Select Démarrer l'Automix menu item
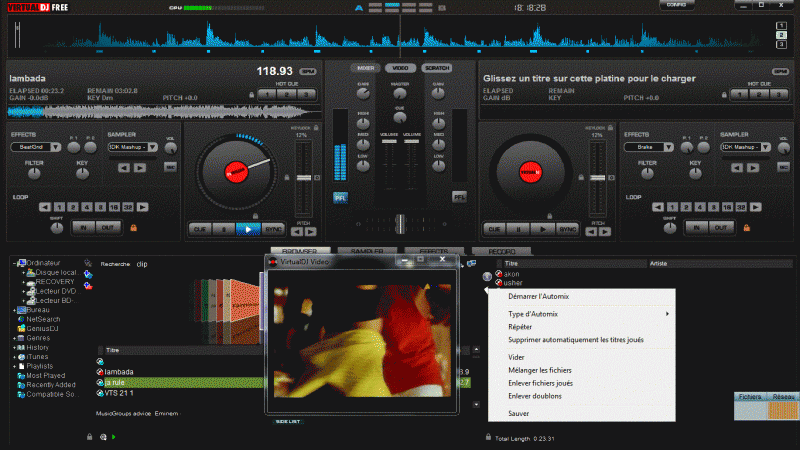The image size is (800, 450). [582, 296]
